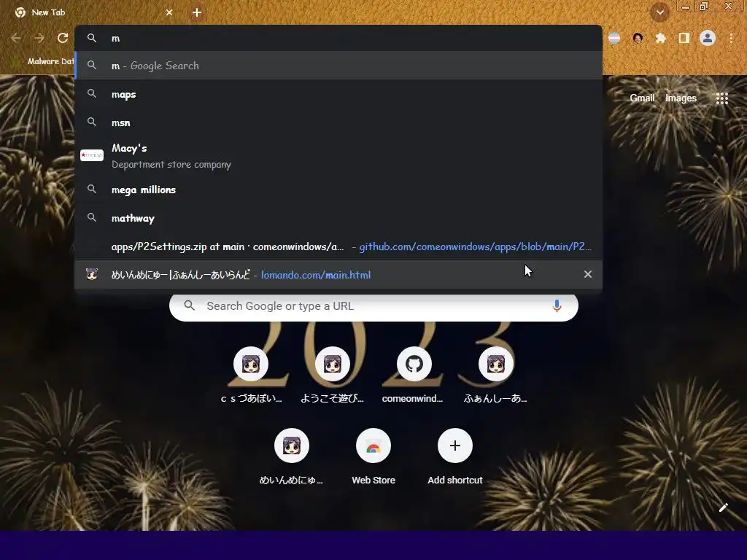Click the striped flag extension icon
The image size is (747, 560).
click(x=614, y=38)
